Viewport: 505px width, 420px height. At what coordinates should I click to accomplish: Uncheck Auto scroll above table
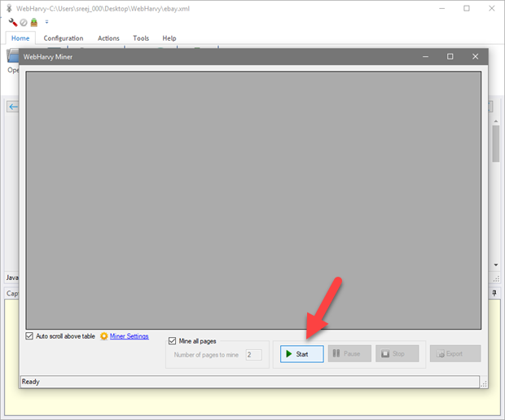click(x=30, y=336)
